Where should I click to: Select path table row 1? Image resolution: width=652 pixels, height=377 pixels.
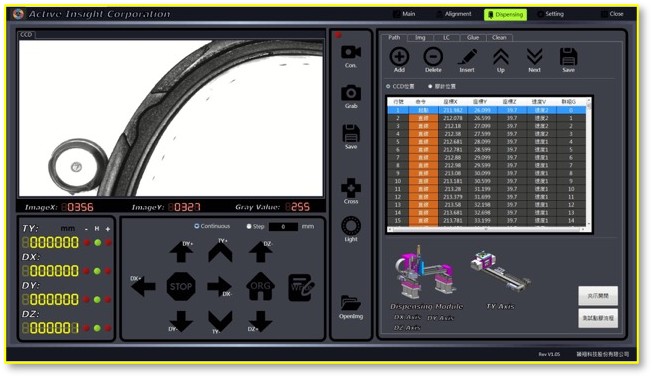[487, 110]
